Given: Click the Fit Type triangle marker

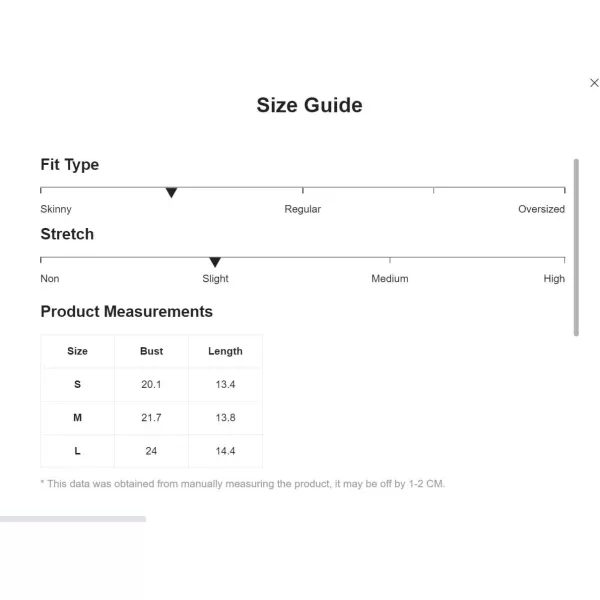Looking at the screenshot, I should (171, 192).
